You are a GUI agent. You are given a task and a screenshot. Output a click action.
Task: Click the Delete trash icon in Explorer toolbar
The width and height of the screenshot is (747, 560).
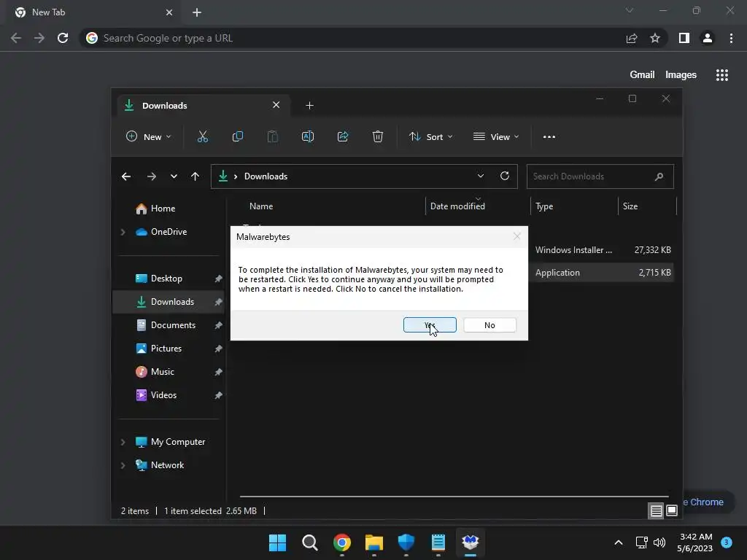click(377, 136)
